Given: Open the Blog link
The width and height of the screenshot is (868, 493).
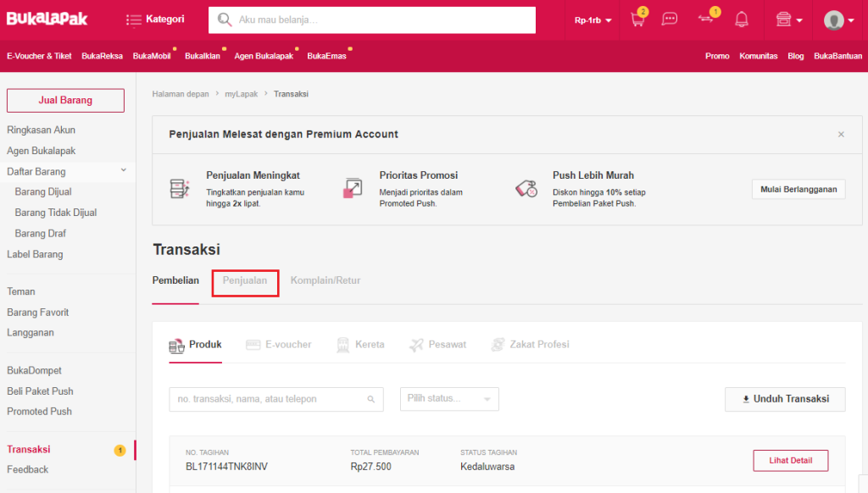Looking at the screenshot, I should click(795, 56).
